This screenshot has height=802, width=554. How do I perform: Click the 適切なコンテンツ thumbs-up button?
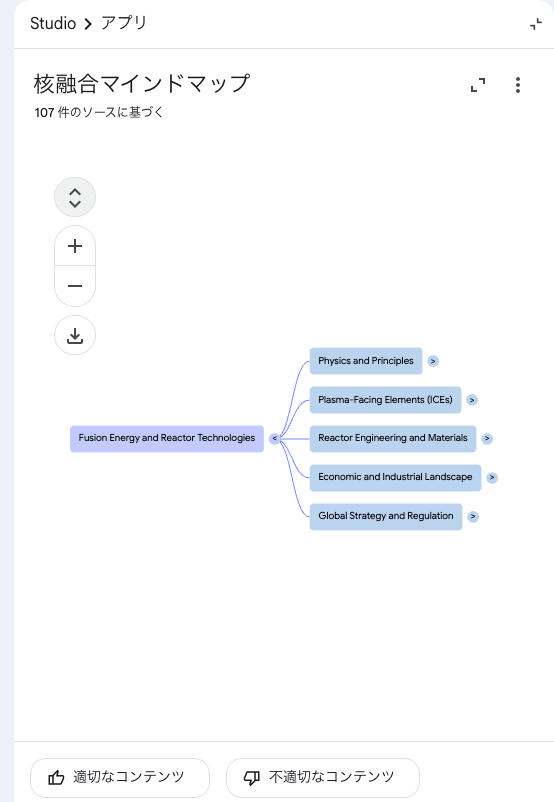[x=120, y=777]
